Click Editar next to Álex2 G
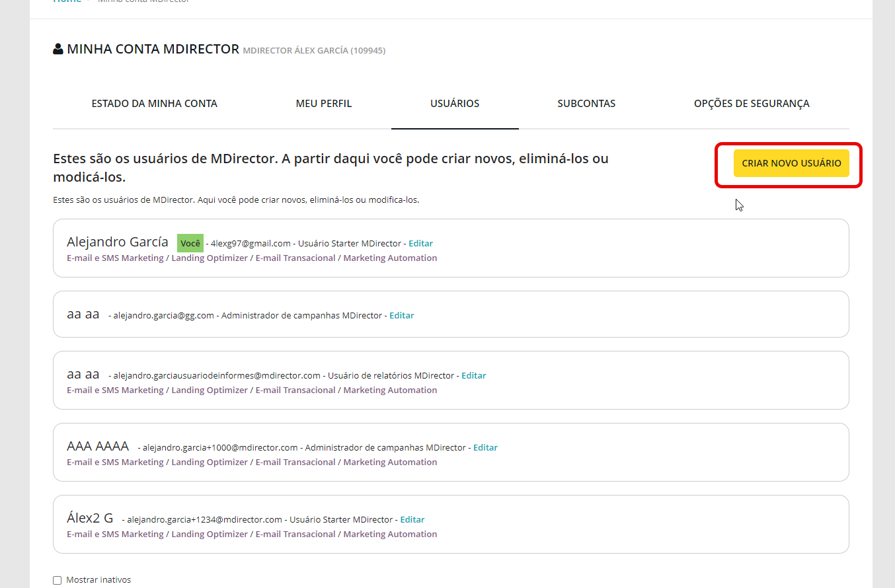Viewport: 895px width, 588px height. (412, 519)
